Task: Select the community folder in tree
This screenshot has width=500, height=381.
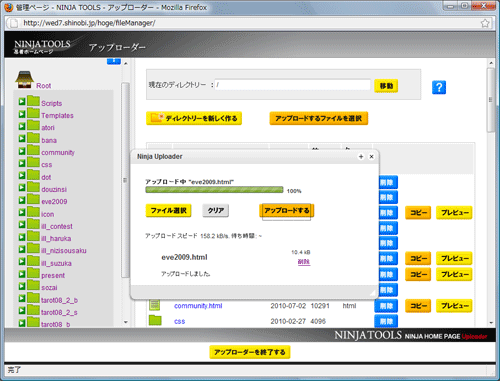Action: coord(58,152)
